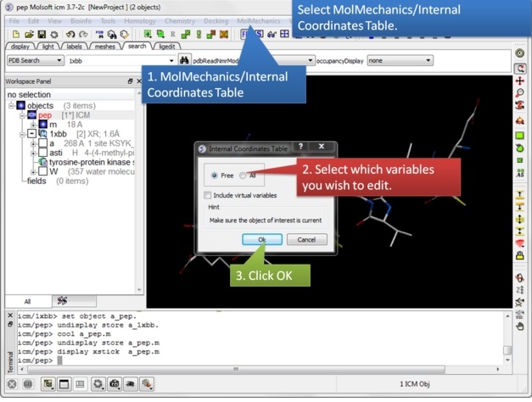Select the rotate tool in right toolbar
Screen dimensions: 532x402
click(x=520, y=68)
